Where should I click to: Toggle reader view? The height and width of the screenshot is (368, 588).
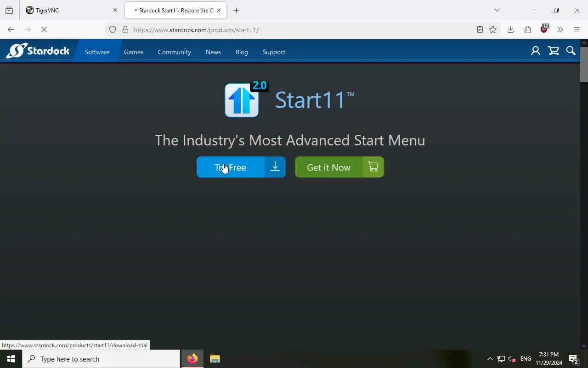tap(480, 29)
